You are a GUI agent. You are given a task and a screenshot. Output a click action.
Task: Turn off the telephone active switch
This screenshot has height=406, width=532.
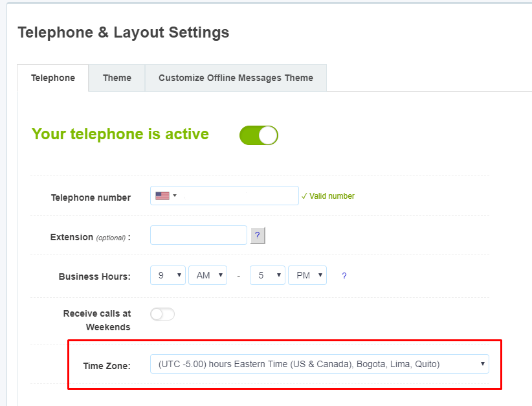pyautogui.click(x=259, y=135)
